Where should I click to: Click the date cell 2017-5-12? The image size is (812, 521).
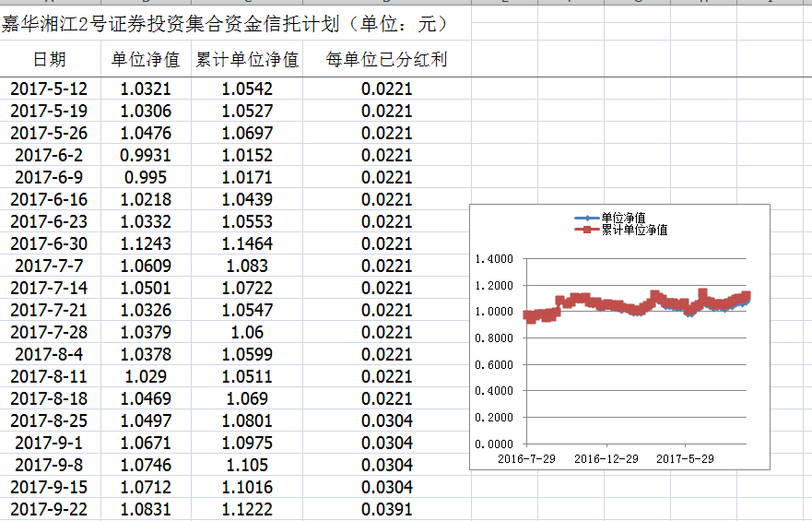49,89
